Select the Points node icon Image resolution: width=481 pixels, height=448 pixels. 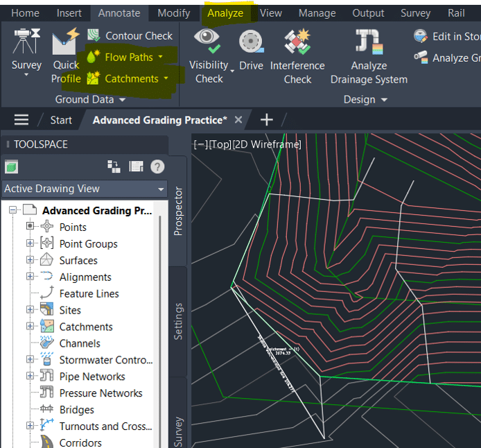pyautogui.click(x=47, y=227)
